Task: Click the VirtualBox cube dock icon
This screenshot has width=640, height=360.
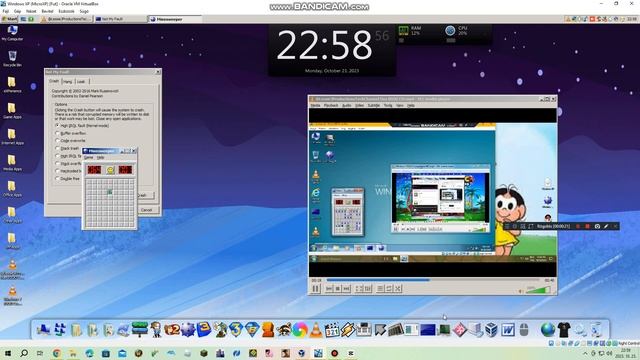Action: point(492,329)
